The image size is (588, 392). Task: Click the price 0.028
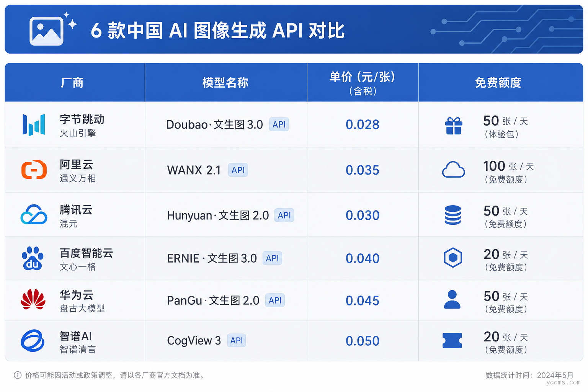pyautogui.click(x=363, y=125)
